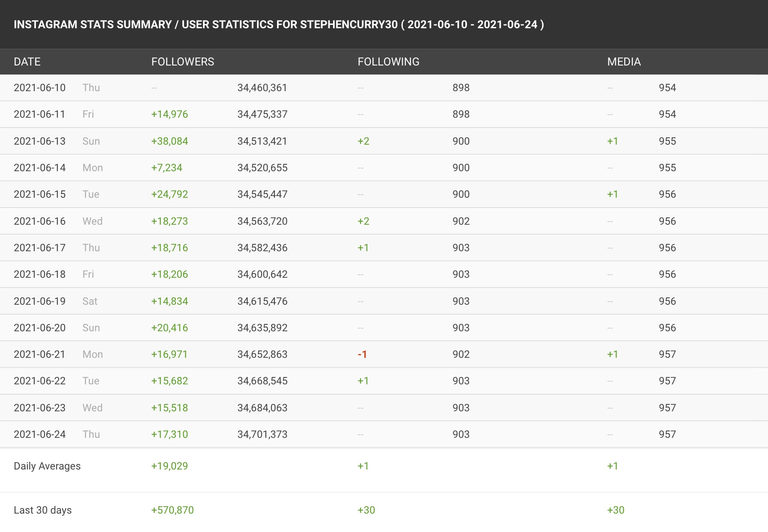Select the 2021-06-15 date cell
The height and width of the screenshot is (532, 768).
(39, 194)
